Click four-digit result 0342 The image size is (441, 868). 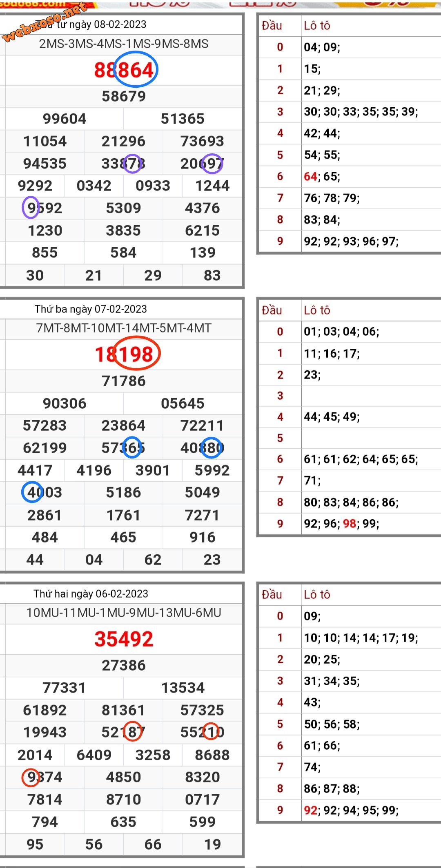tap(94, 186)
